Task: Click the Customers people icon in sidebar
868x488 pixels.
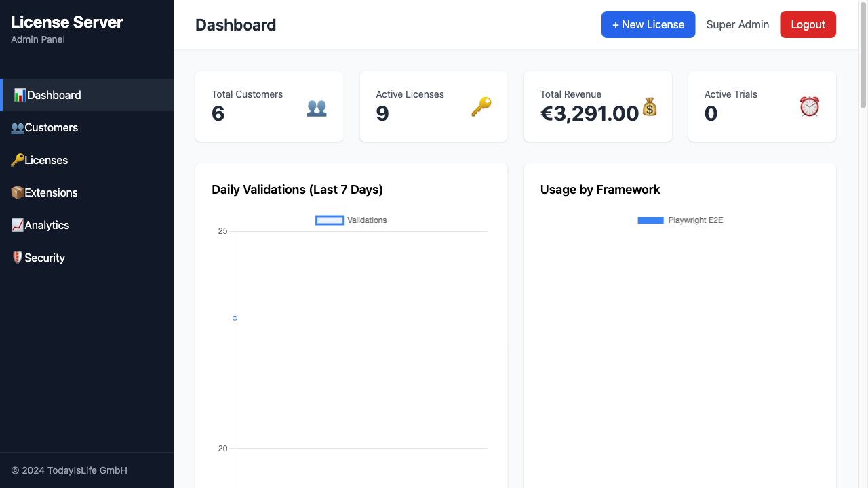Action: click(x=18, y=127)
